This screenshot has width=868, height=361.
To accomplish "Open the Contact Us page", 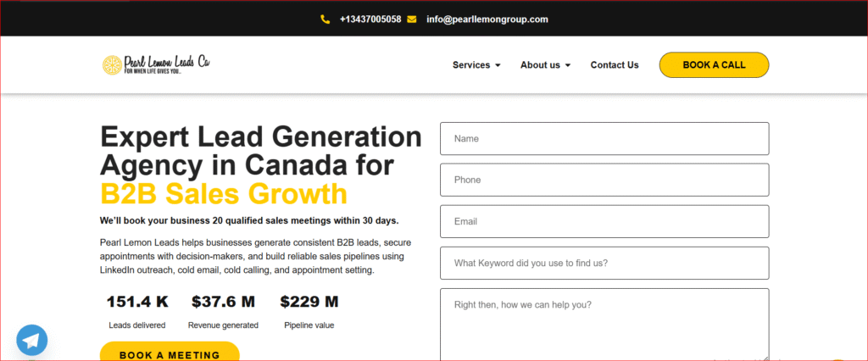I will coord(615,65).
